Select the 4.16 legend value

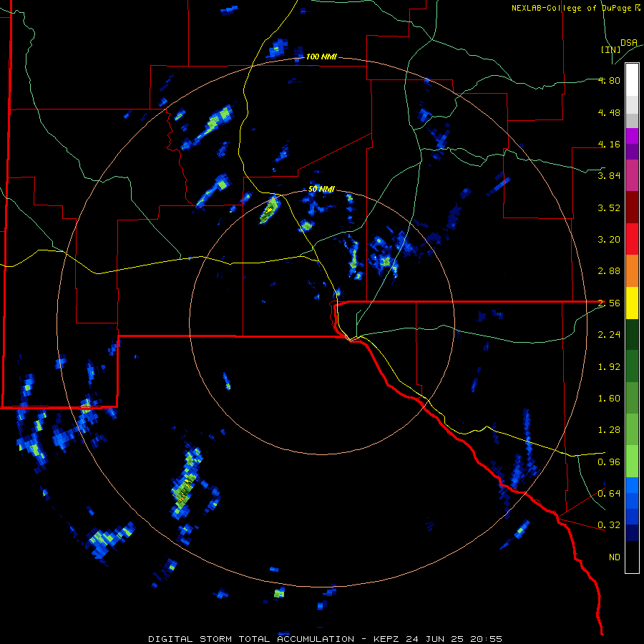click(609, 144)
